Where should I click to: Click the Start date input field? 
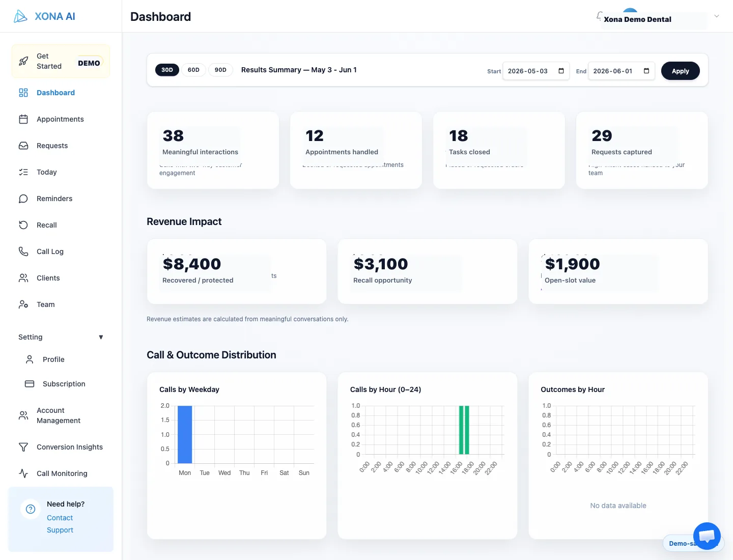[x=536, y=71]
